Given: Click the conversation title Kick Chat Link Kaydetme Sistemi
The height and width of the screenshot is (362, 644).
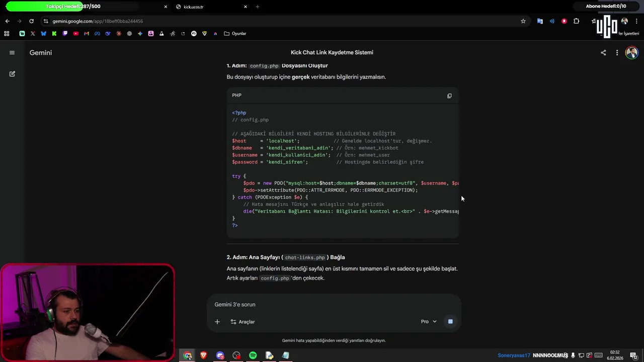Looking at the screenshot, I should click(332, 52).
